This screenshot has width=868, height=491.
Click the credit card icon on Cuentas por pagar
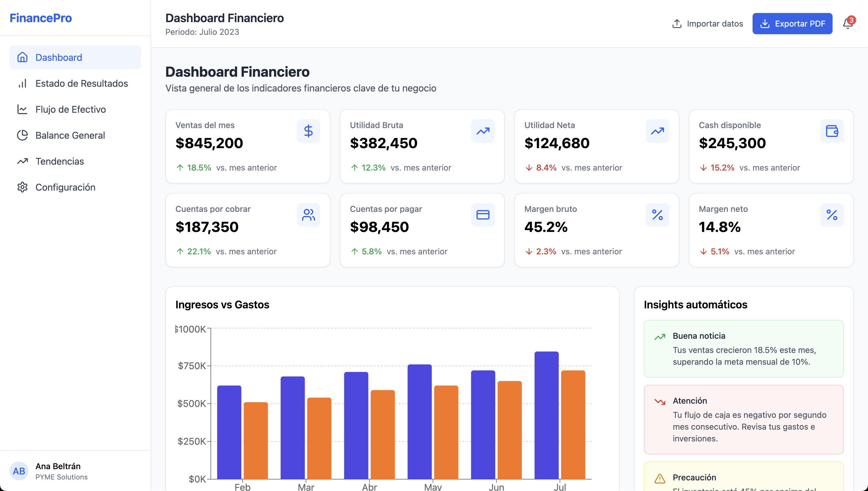pos(482,215)
